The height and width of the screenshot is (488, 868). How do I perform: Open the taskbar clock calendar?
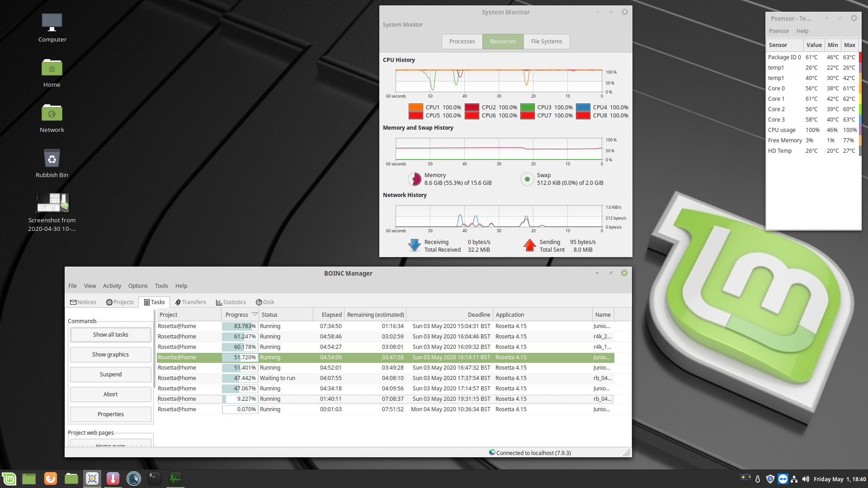[x=840, y=479]
